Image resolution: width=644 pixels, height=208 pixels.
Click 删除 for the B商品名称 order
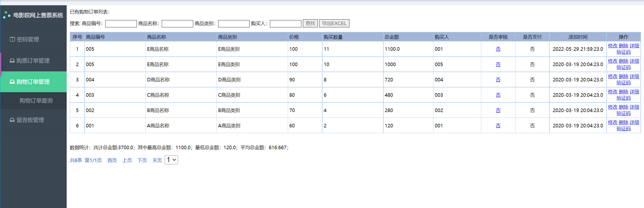click(623, 107)
